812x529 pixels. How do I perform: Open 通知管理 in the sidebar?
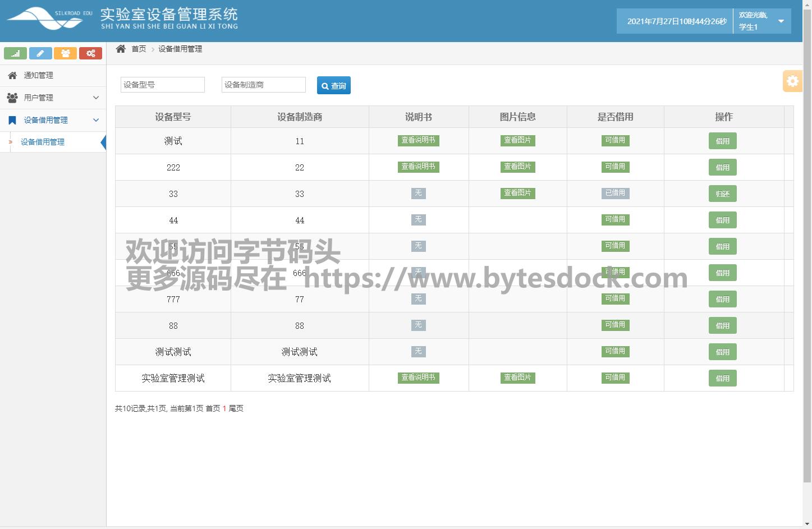(38, 75)
